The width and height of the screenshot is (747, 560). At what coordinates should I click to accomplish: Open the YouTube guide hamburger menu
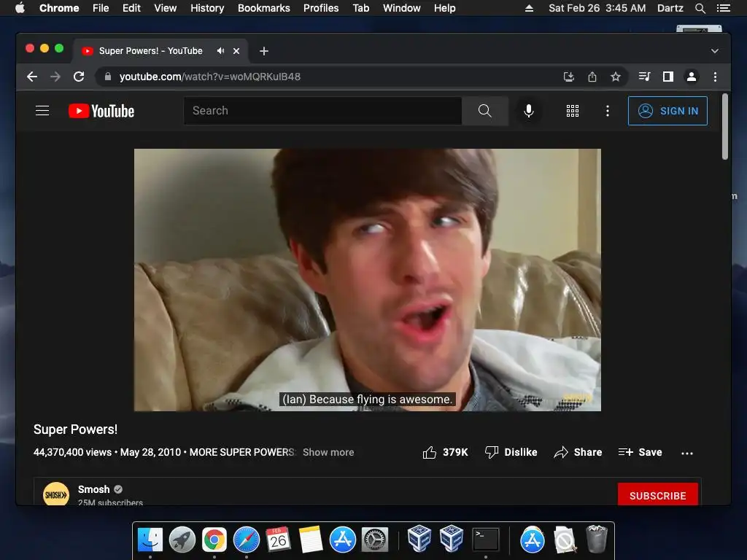42,111
